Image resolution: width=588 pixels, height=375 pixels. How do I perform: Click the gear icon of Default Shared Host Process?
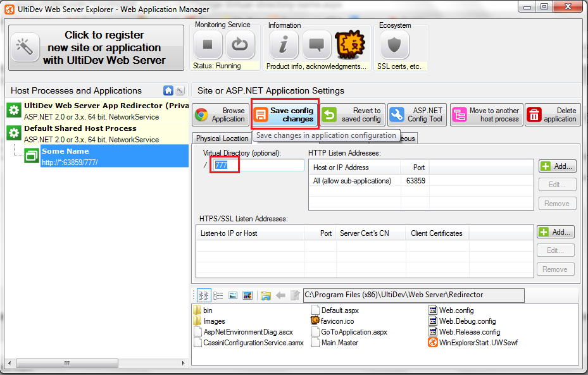(x=14, y=133)
